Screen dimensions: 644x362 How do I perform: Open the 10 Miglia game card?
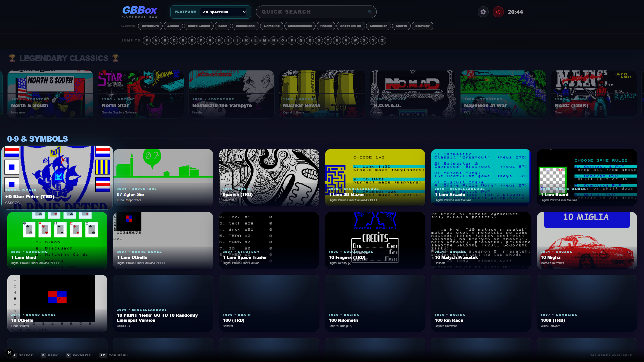click(x=587, y=240)
